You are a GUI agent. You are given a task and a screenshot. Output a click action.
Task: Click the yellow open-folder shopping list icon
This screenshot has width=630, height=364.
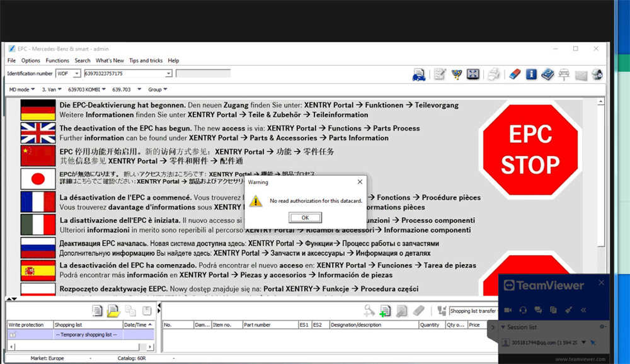click(113, 310)
